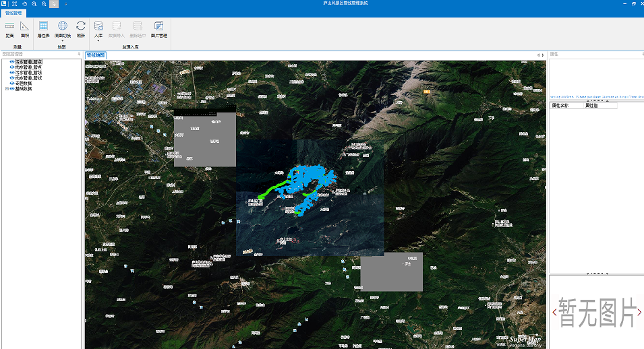Select the zoom in magnifier tool

click(x=34, y=3)
